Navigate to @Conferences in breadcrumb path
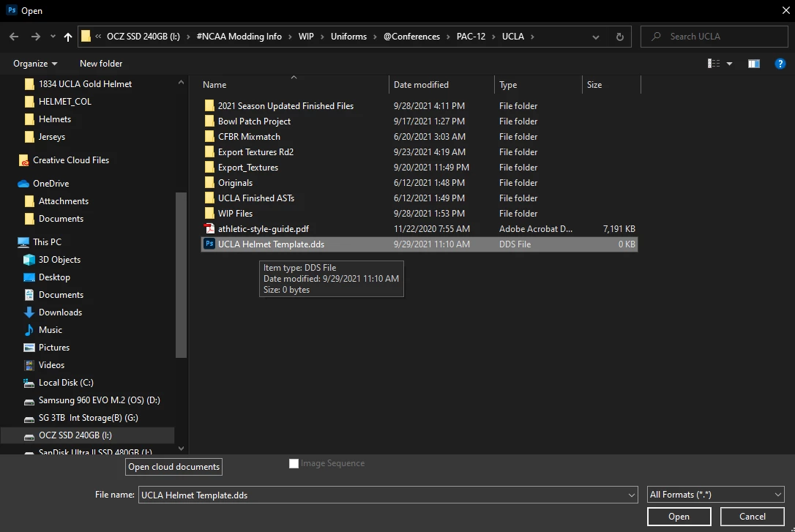The image size is (795, 532). [411, 37]
